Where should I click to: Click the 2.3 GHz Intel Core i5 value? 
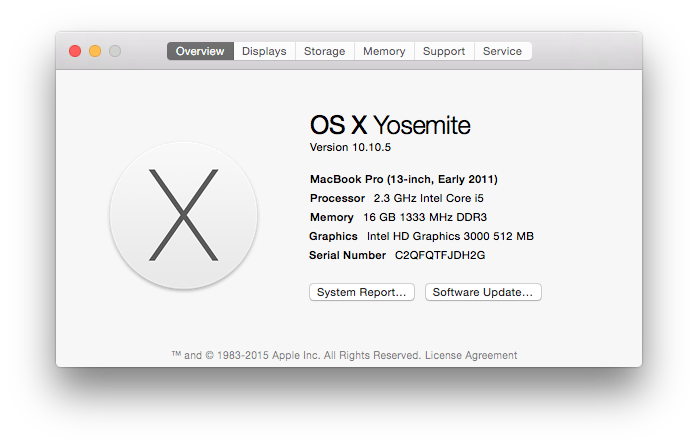tap(428, 198)
